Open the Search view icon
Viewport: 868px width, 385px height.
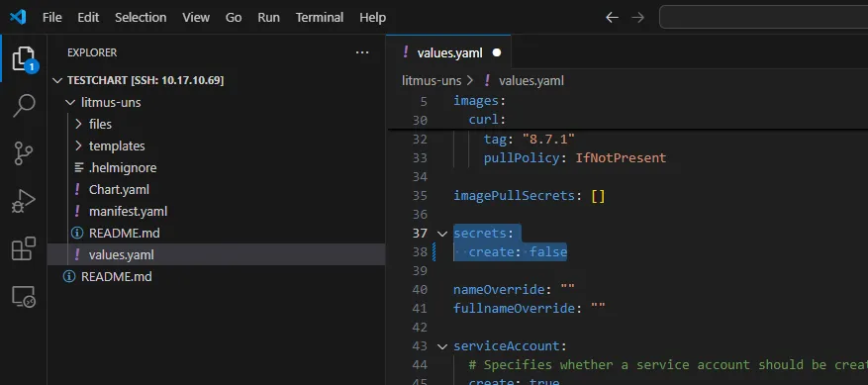[x=23, y=105]
